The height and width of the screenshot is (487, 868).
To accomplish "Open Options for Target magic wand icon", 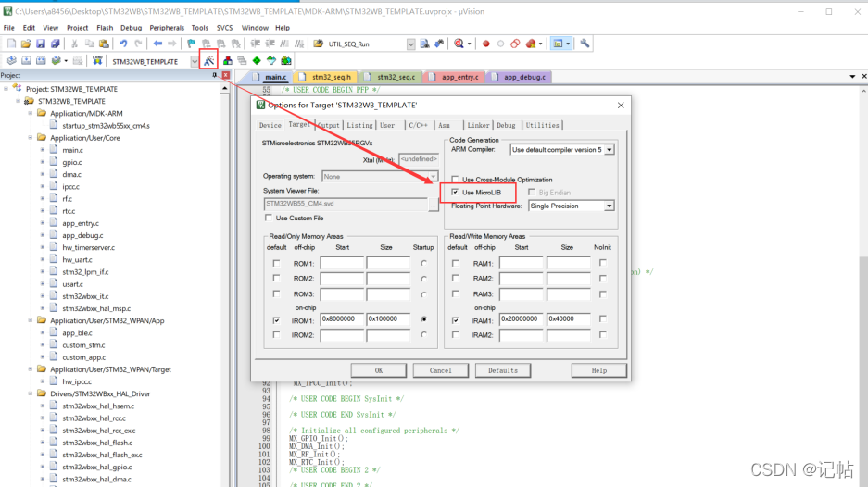I will [x=208, y=61].
